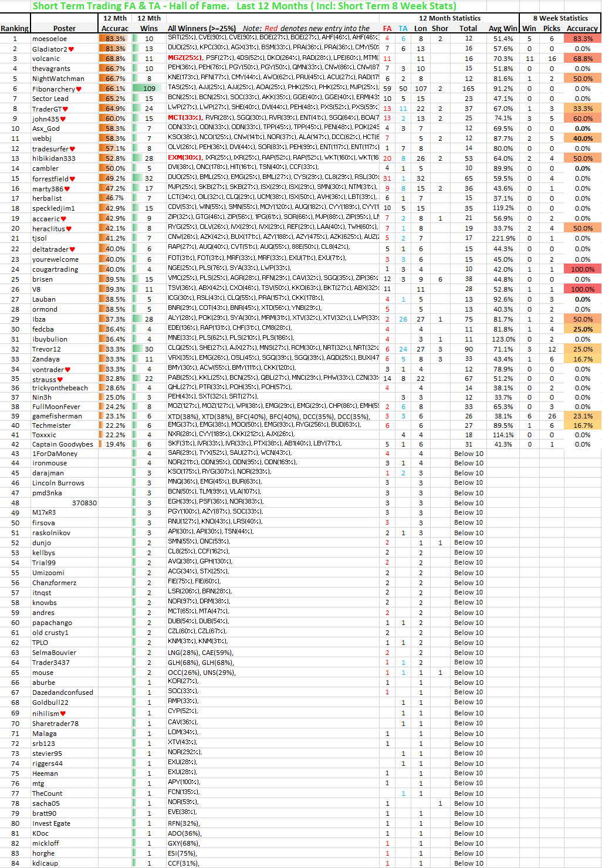Screen dimensions: 602x868
Task: Click the red heart beside deltatrader
Action: pyautogui.click(x=72, y=249)
